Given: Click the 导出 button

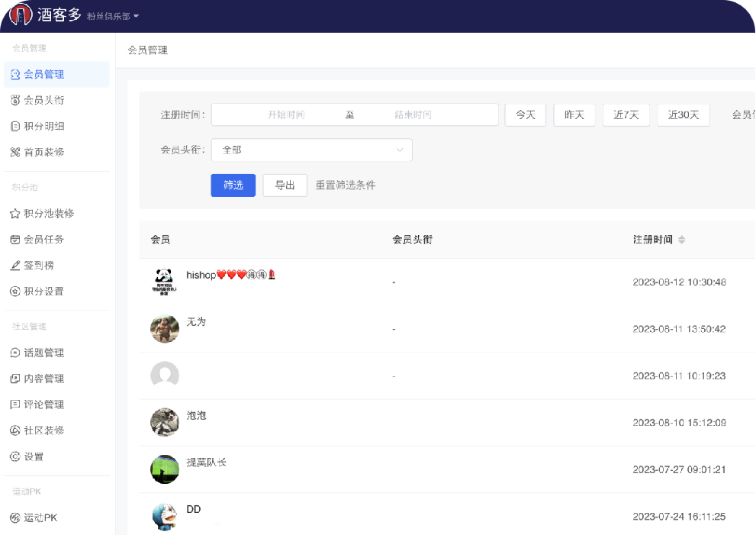Looking at the screenshot, I should pyautogui.click(x=285, y=185).
